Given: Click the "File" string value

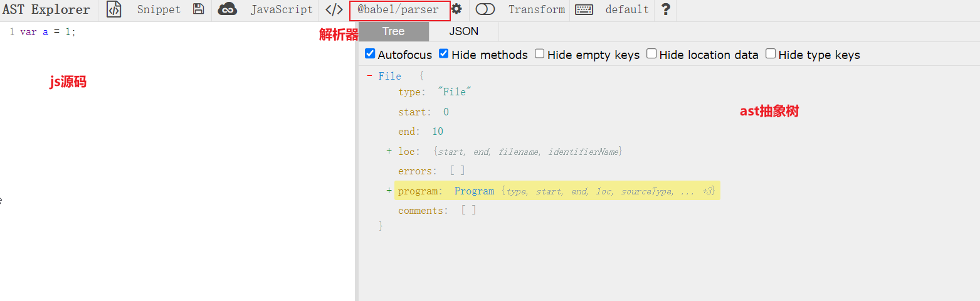Looking at the screenshot, I should tap(455, 92).
